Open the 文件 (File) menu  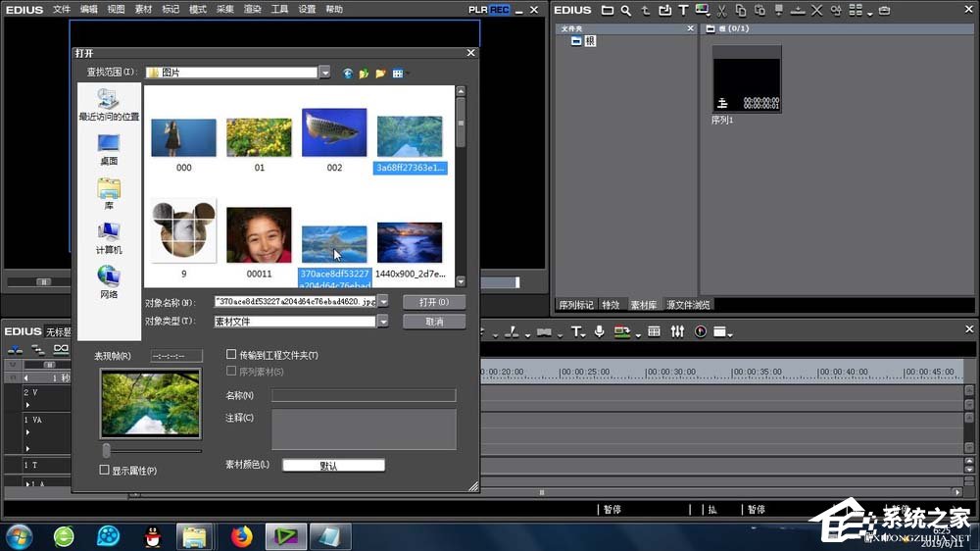[x=62, y=9]
